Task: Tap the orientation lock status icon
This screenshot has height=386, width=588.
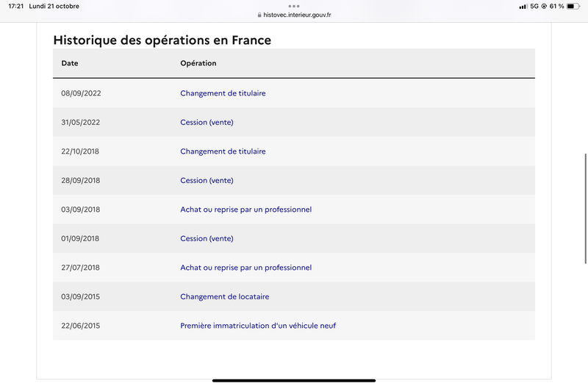Action: tap(544, 6)
